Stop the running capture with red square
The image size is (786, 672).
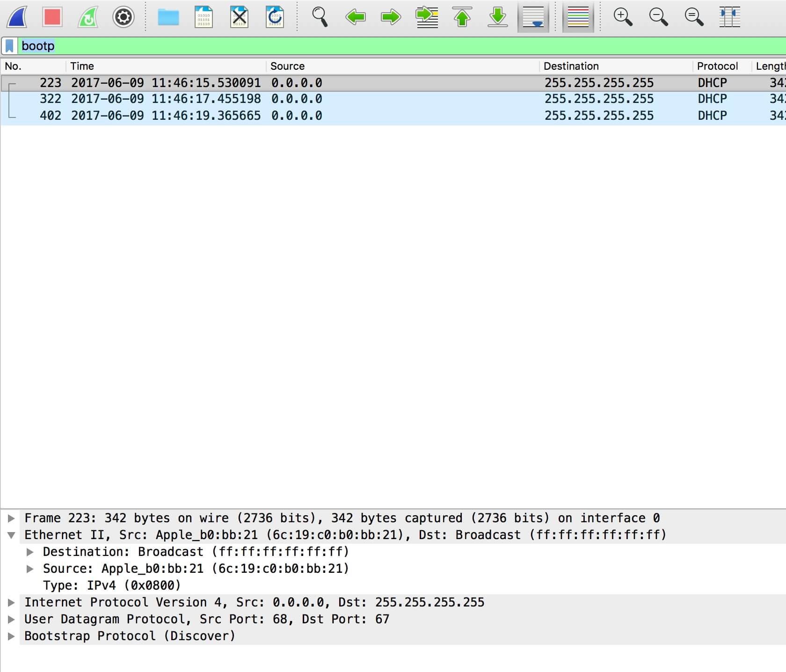coord(52,17)
